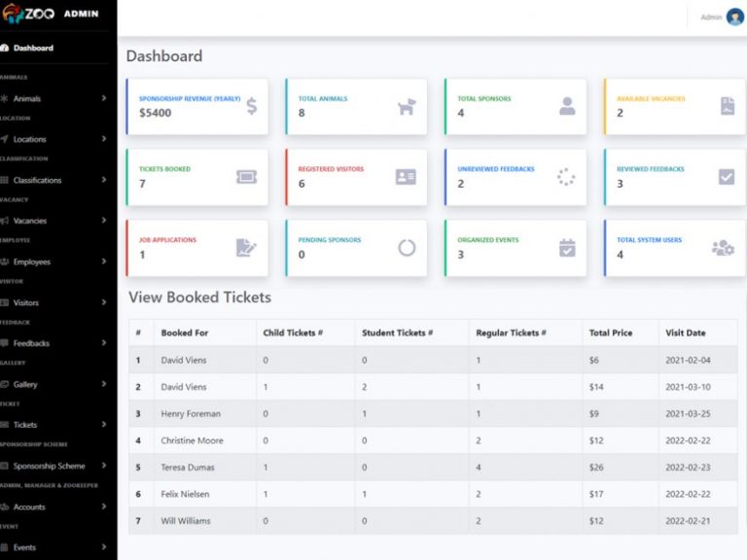Click the calendar check icon on Organized Events
The image size is (747, 560).
tap(567, 248)
